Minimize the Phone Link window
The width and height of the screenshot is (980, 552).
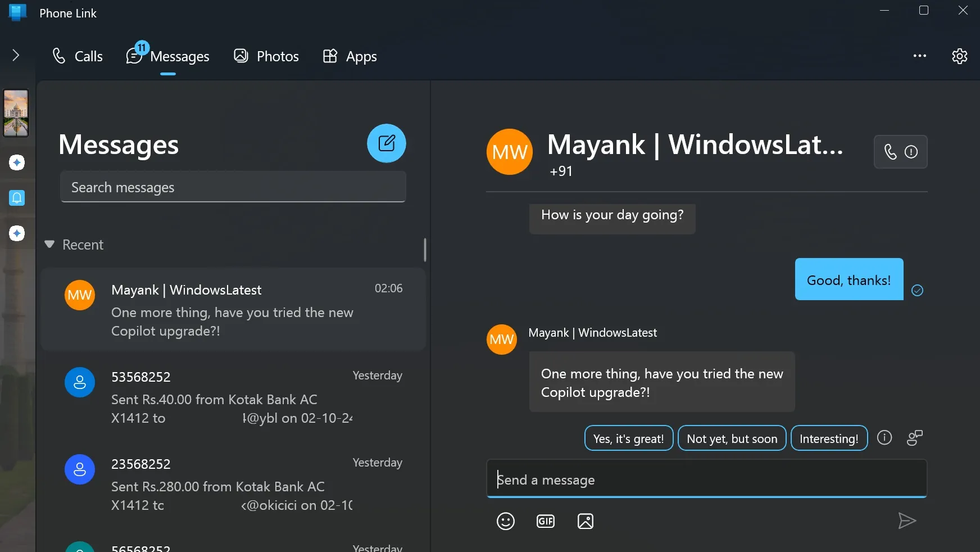(x=884, y=11)
